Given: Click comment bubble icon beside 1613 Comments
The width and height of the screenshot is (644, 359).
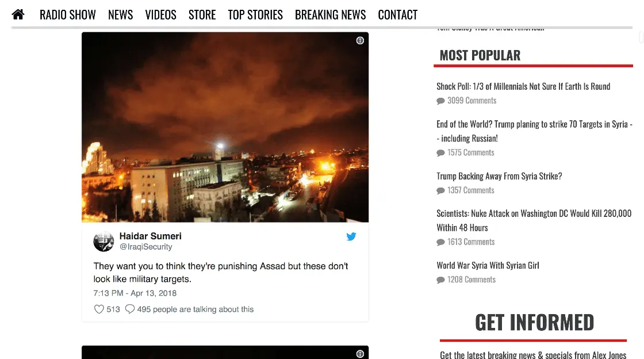Looking at the screenshot, I should click(440, 242).
